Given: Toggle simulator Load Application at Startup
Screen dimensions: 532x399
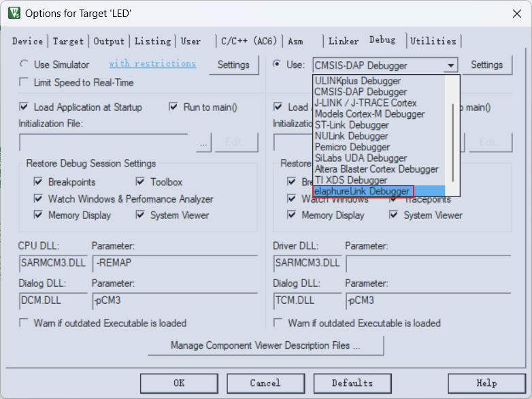Looking at the screenshot, I should pos(24,107).
